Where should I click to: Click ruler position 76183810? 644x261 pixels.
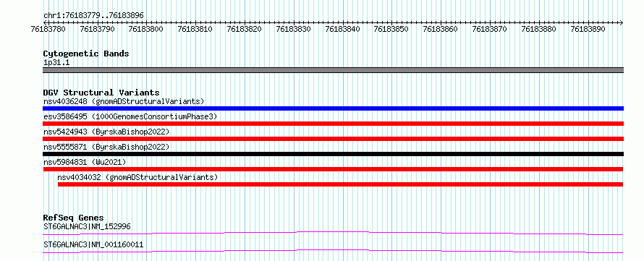pyautogui.click(x=195, y=29)
